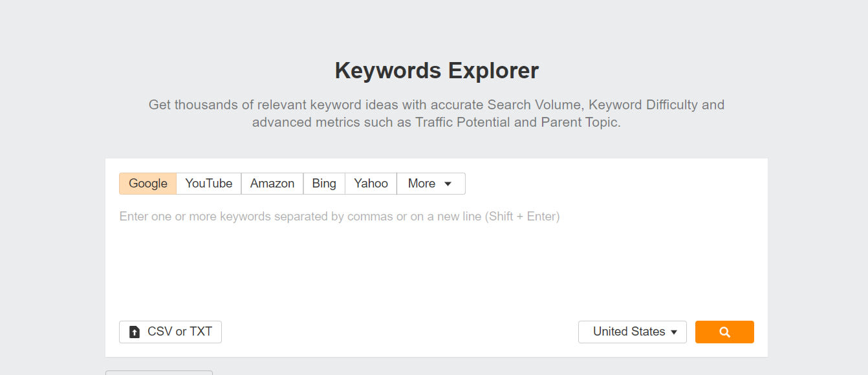868x375 pixels.
Task: Click the CSV or TXT import control
Action: (x=170, y=332)
